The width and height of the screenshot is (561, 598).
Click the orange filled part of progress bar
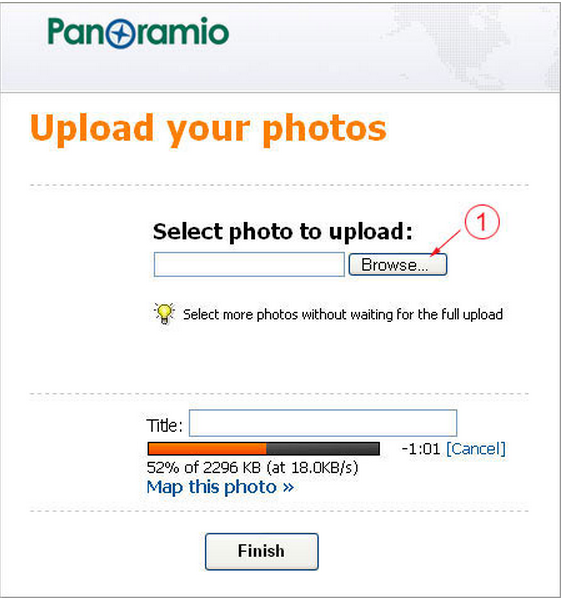coord(207,448)
